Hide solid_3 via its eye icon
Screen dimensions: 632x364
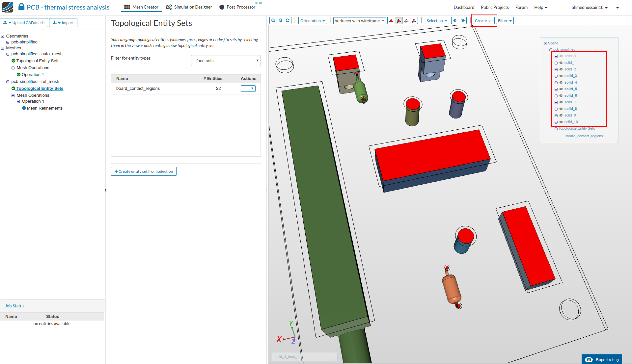click(561, 76)
